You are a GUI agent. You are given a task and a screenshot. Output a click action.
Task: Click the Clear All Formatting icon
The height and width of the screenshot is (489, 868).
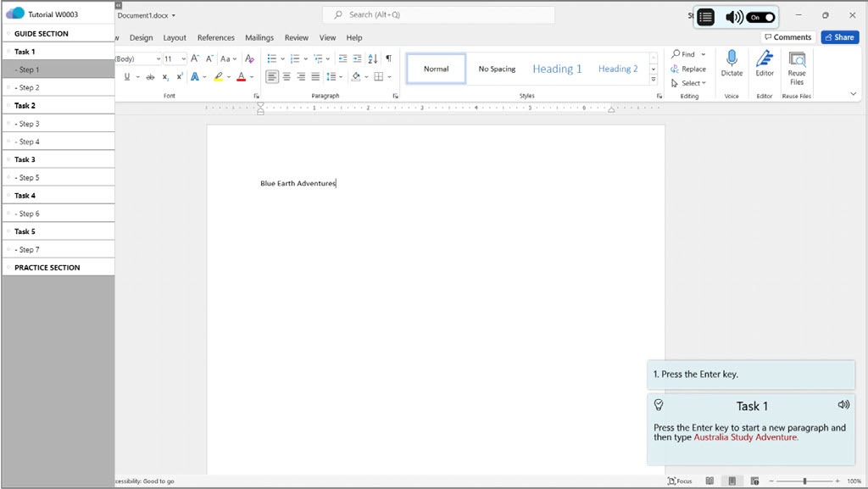249,58
